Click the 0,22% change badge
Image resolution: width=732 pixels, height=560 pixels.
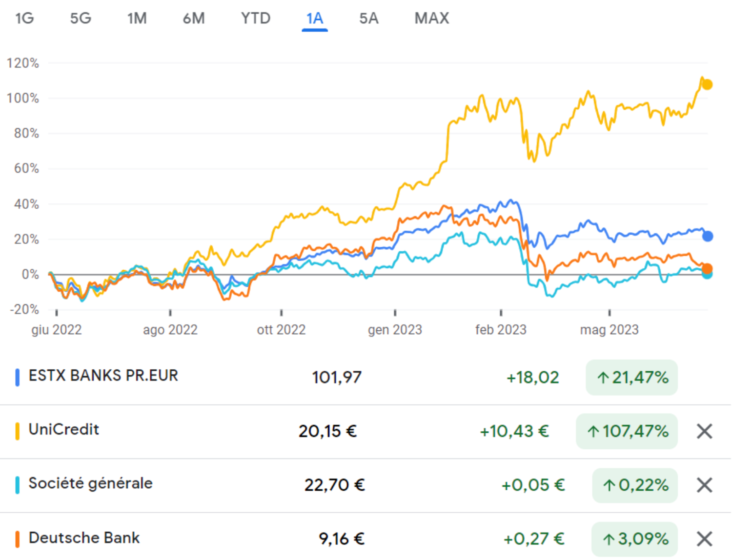(635, 485)
